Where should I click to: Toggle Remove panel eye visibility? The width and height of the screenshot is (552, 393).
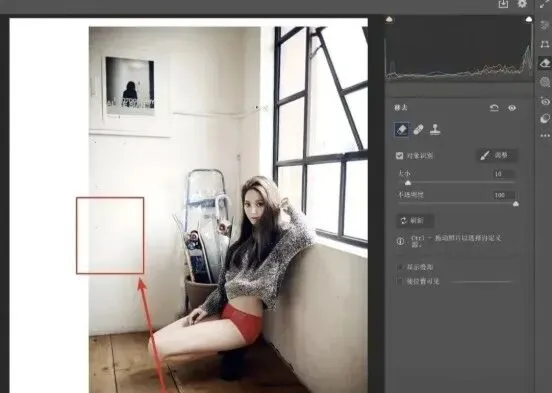click(x=512, y=108)
